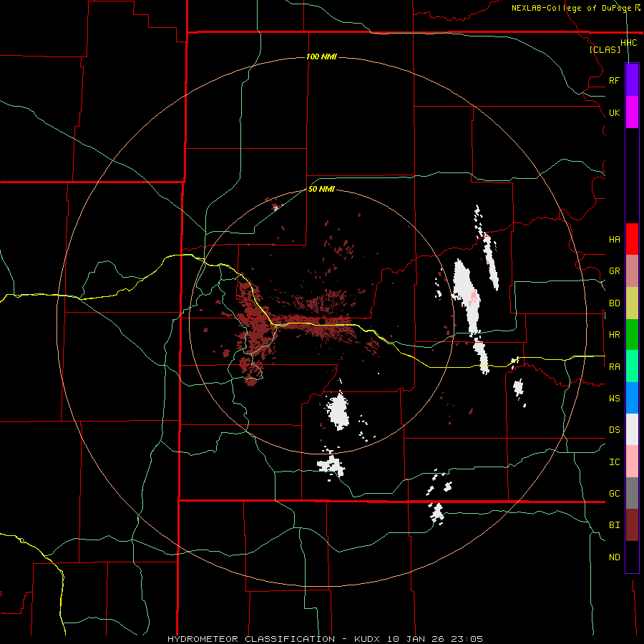The height and width of the screenshot is (644, 644).
Task: Click the 'DS' legend label
Action: (614, 430)
